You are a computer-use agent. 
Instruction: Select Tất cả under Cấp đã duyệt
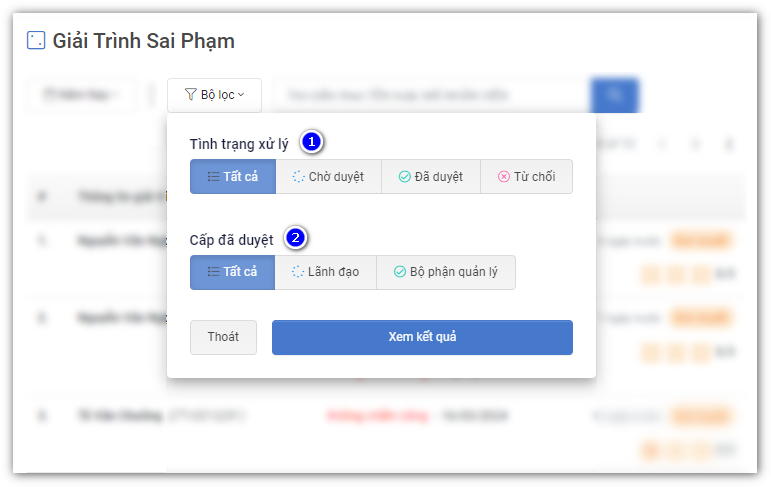233,272
